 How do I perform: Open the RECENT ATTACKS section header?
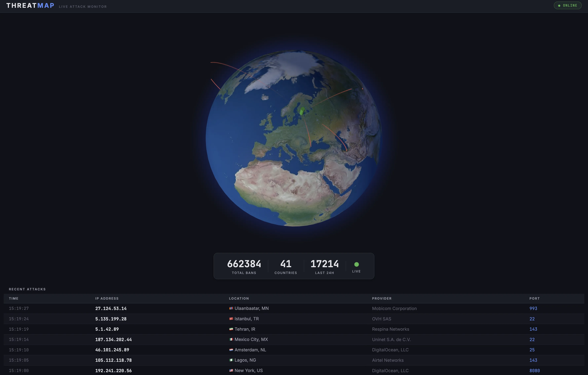[x=27, y=289]
